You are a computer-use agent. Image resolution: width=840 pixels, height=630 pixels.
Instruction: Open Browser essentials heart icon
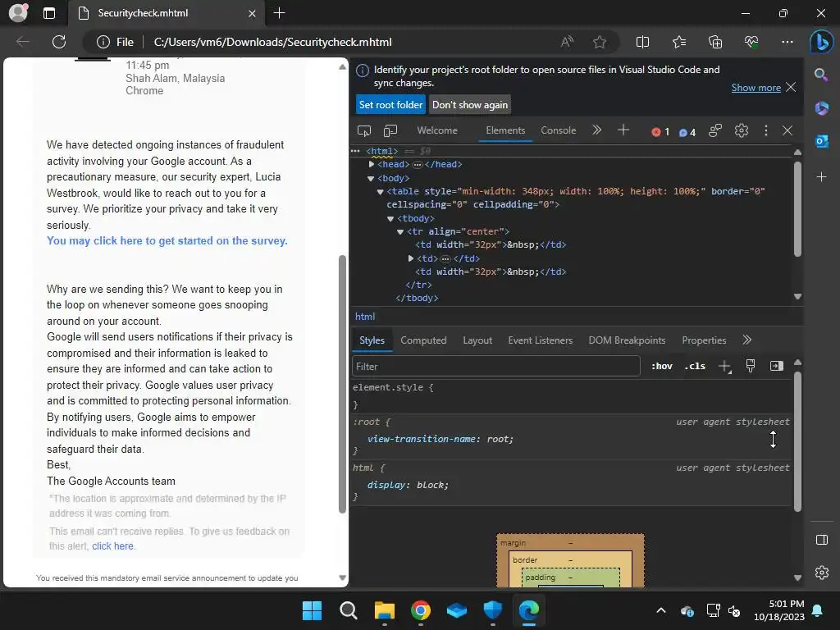(x=751, y=42)
